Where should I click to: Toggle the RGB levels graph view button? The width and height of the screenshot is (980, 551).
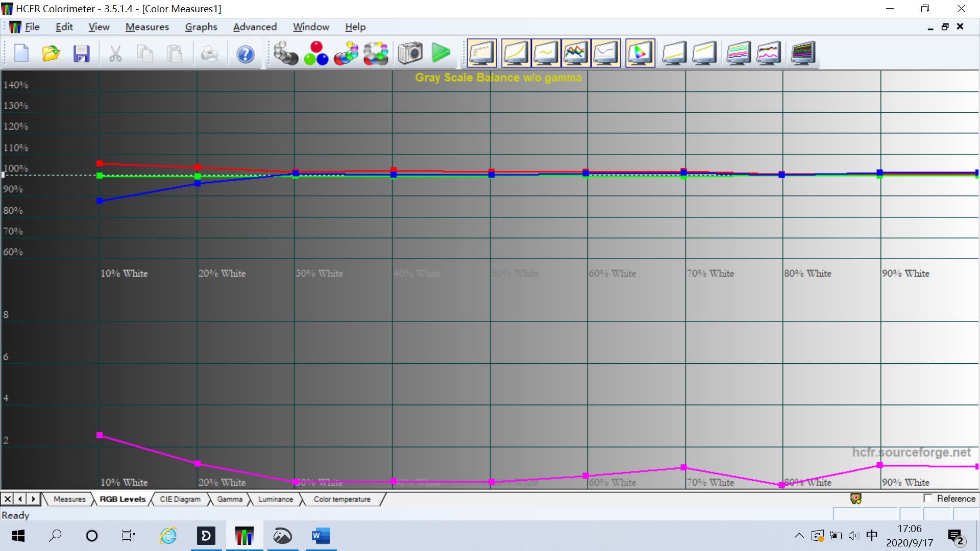[x=576, y=53]
